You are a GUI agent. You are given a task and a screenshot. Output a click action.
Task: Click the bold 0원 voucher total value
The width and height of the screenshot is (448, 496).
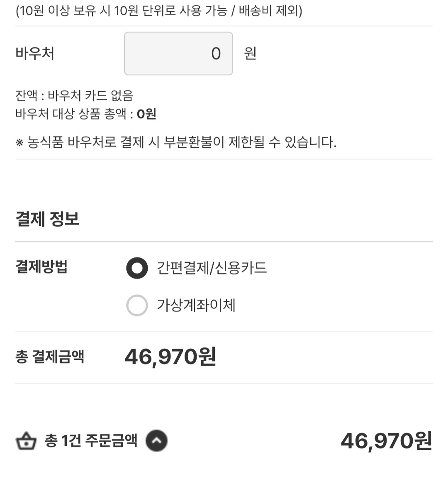(x=146, y=114)
